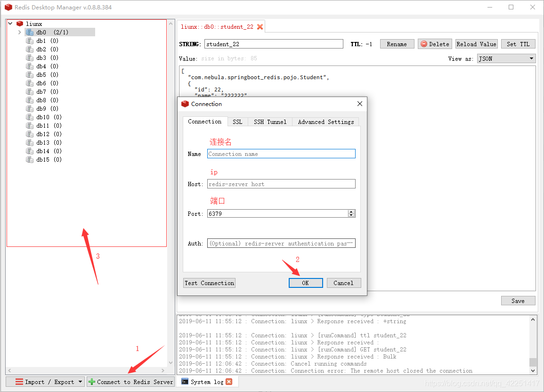Click the db15 database icon in sidebar
This screenshot has height=392, width=544.
pyautogui.click(x=29, y=159)
